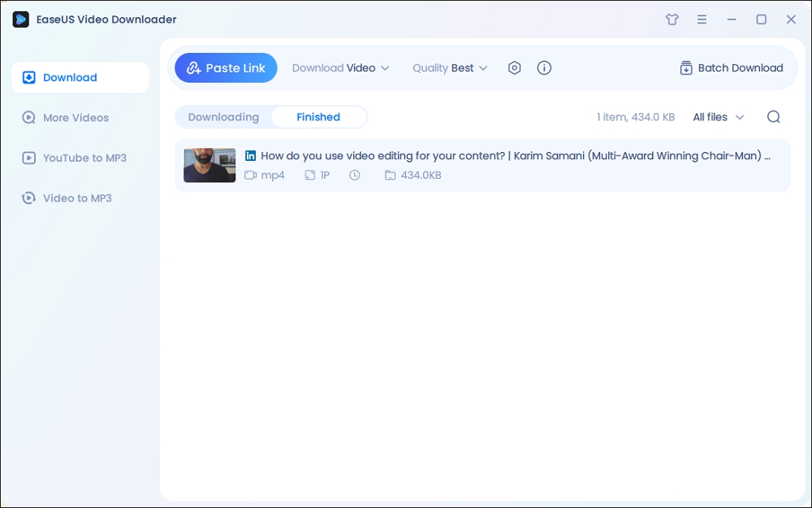Click the EaseUS Video Downloader logo icon

[21, 20]
